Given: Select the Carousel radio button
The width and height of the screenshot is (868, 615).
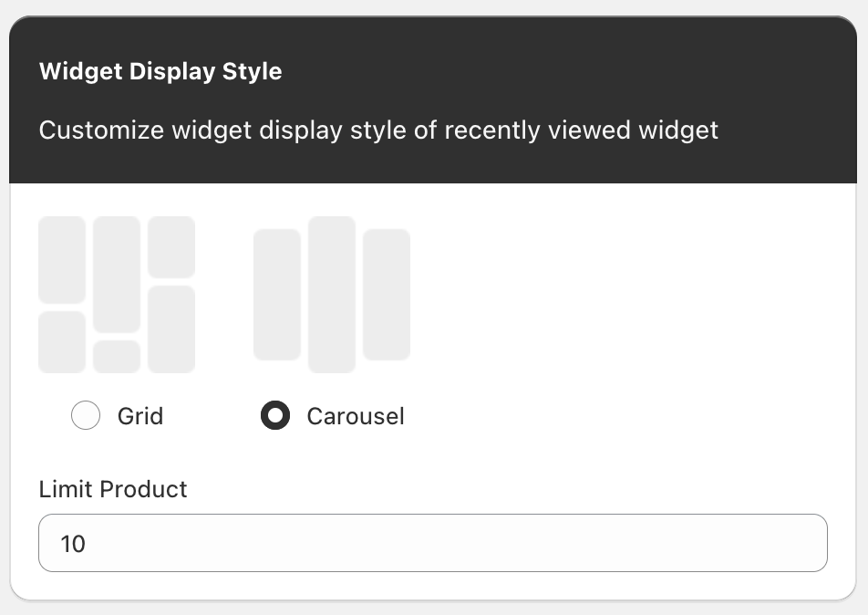Looking at the screenshot, I should point(274,416).
